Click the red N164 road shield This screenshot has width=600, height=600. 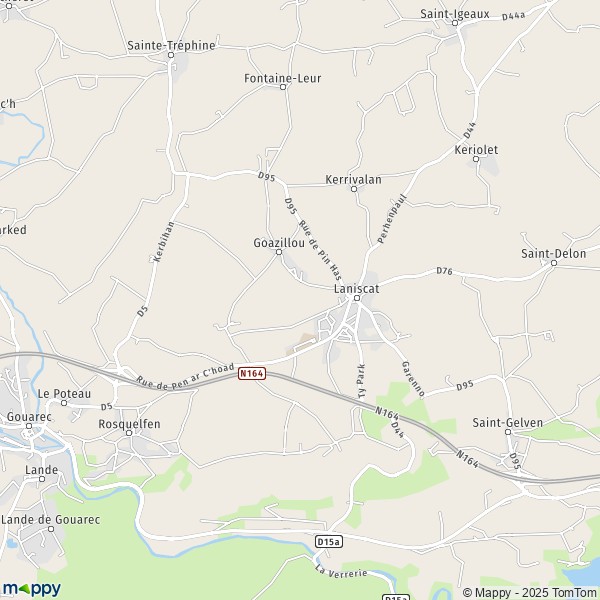pyautogui.click(x=252, y=373)
